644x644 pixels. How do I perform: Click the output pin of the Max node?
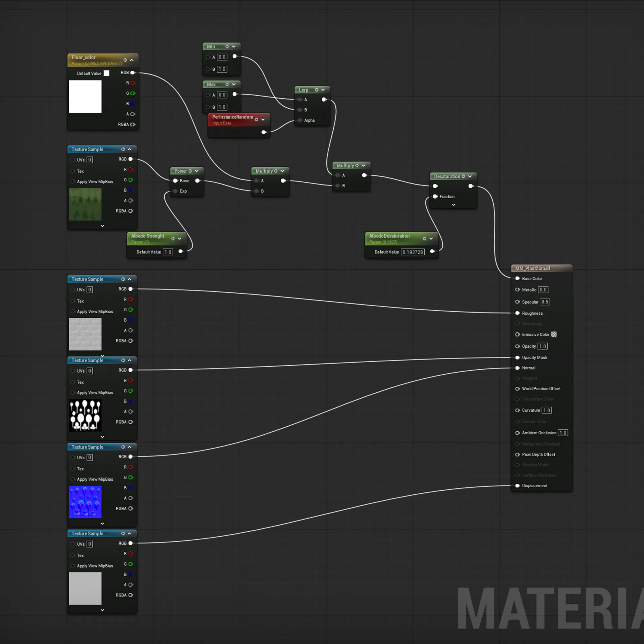pyautogui.click(x=235, y=94)
